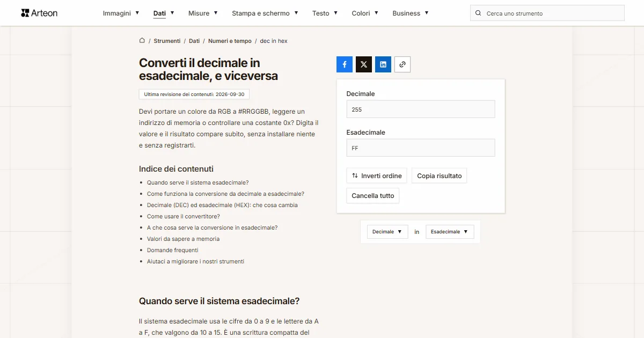Click the Inverti ordine button
This screenshot has height=338, width=644.
click(x=377, y=176)
